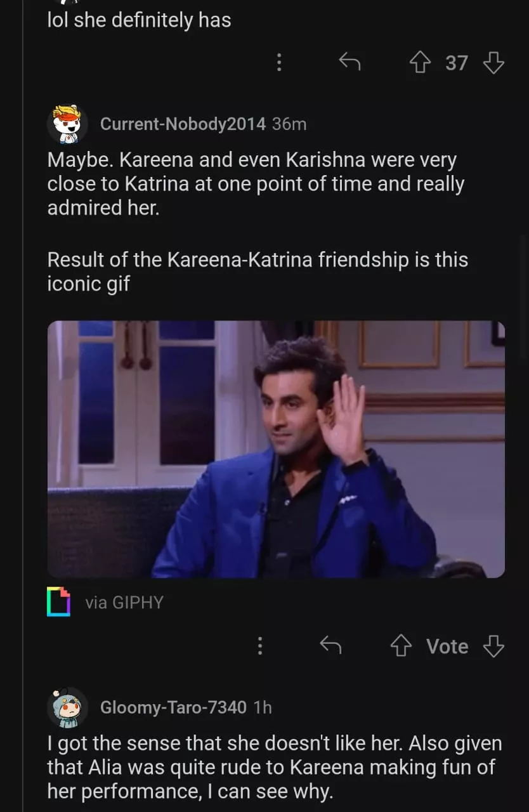Viewport: 529px width, 812px height.
Task: Open Current-Nobody2014 username link
Action: [x=183, y=124]
